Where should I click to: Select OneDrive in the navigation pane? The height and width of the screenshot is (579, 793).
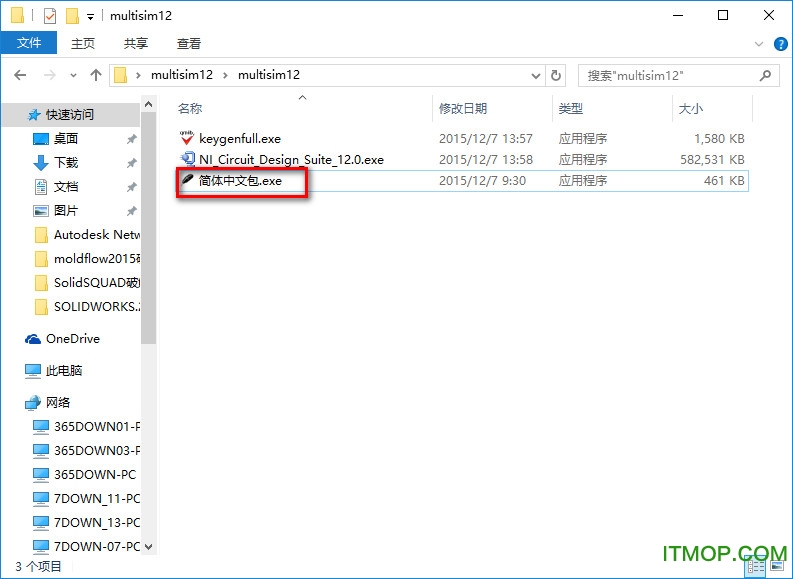[x=72, y=339]
